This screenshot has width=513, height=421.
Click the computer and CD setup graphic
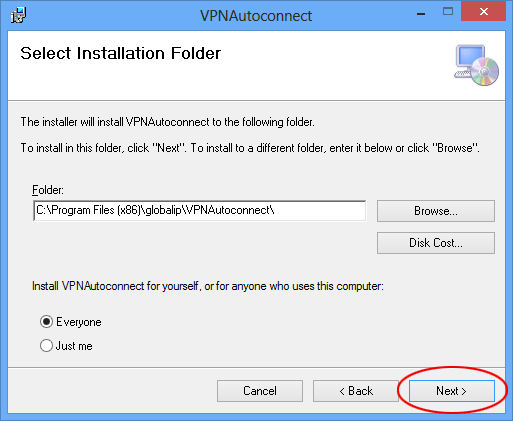(x=476, y=65)
